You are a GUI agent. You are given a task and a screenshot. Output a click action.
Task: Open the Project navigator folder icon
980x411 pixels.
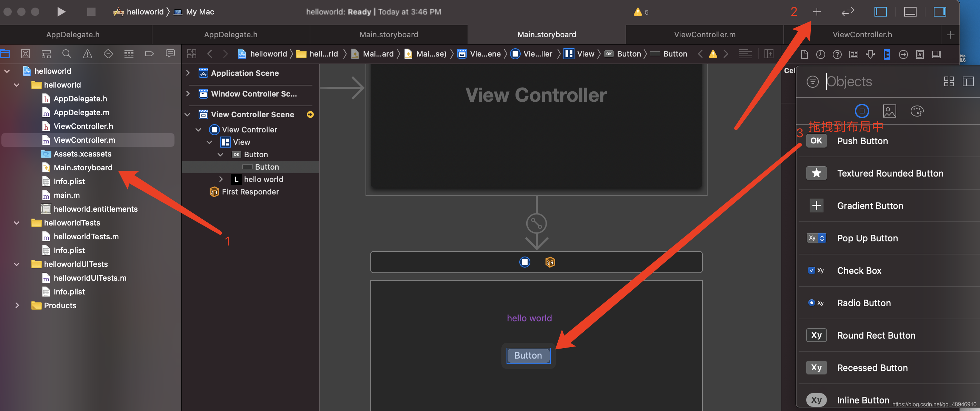coord(5,54)
